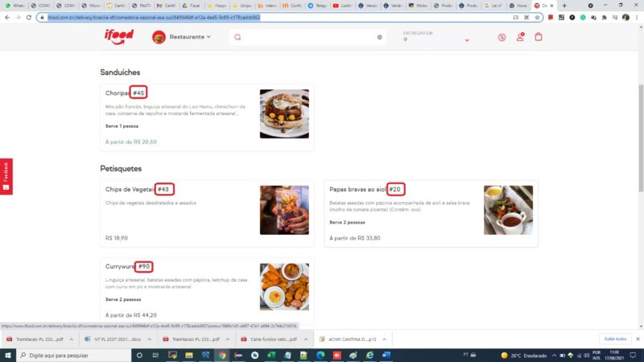Open the weather widget showing 26°C
Image resolution: width=644 pixels, height=362 pixels.
[524, 356]
